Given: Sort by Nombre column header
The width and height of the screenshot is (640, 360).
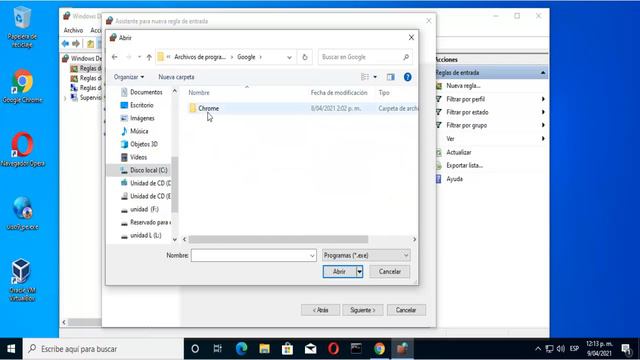Looking at the screenshot, I should coord(199,93).
